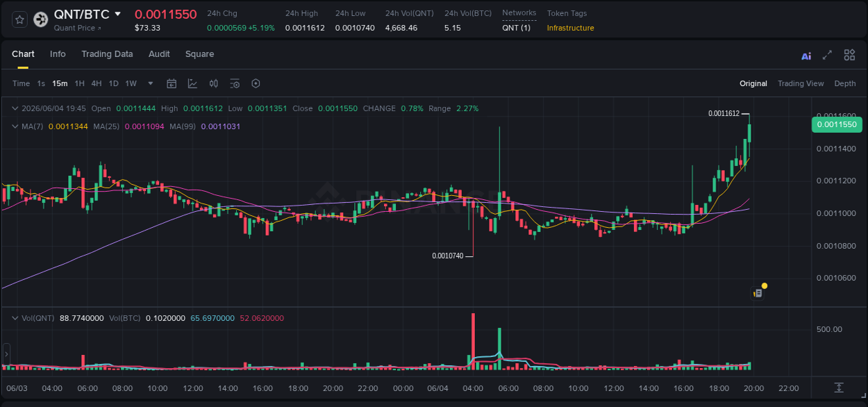This screenshot has width=868, height=407.
Task: Expand more time intervals dropdown
Action: (x=151, y=83)
